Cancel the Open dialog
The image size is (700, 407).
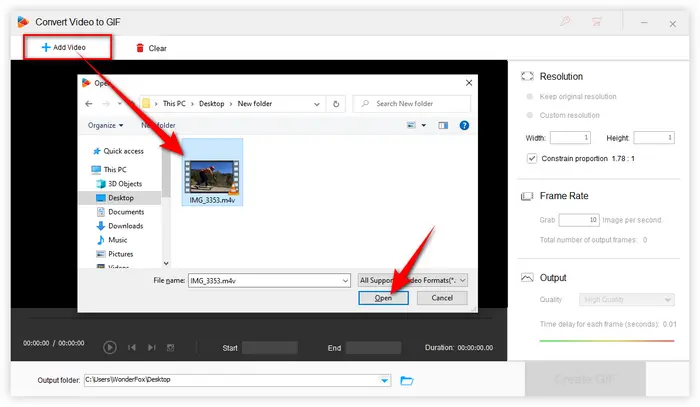click(x=442, y=298)
